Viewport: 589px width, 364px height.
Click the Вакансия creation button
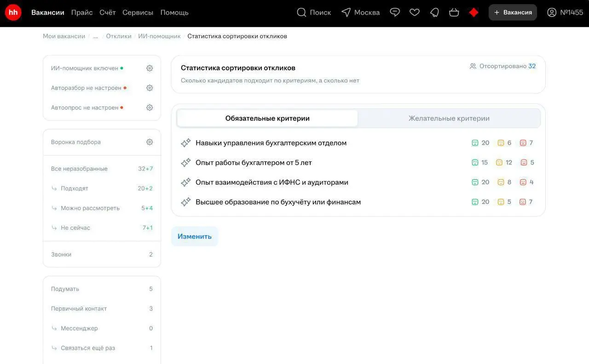pyautogui.click(x=513, y=12)
